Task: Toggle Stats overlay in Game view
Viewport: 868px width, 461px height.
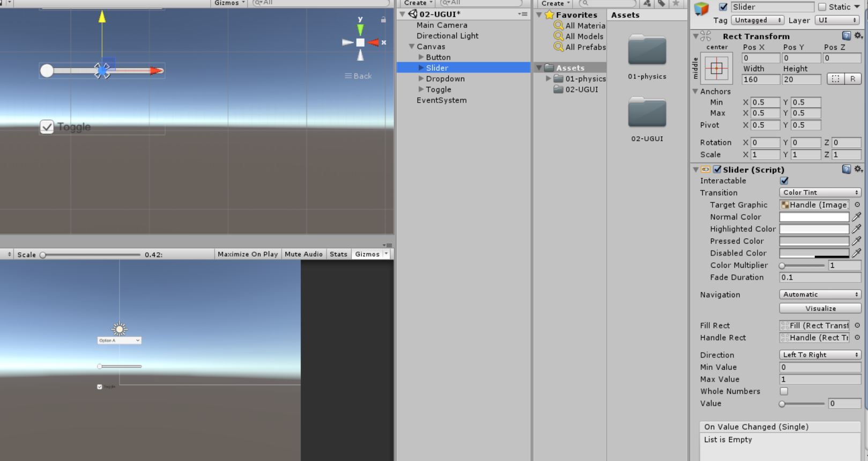Action: tap(338, 254)
